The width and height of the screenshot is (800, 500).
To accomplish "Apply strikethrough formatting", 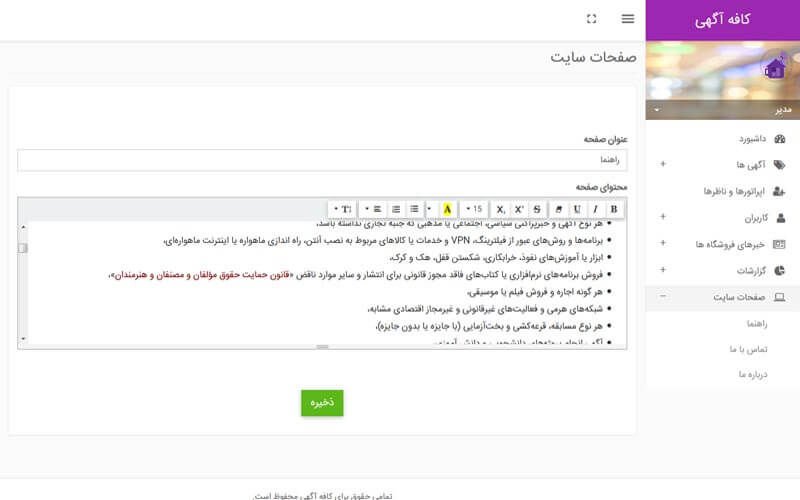I will click(x=537, y=209).
